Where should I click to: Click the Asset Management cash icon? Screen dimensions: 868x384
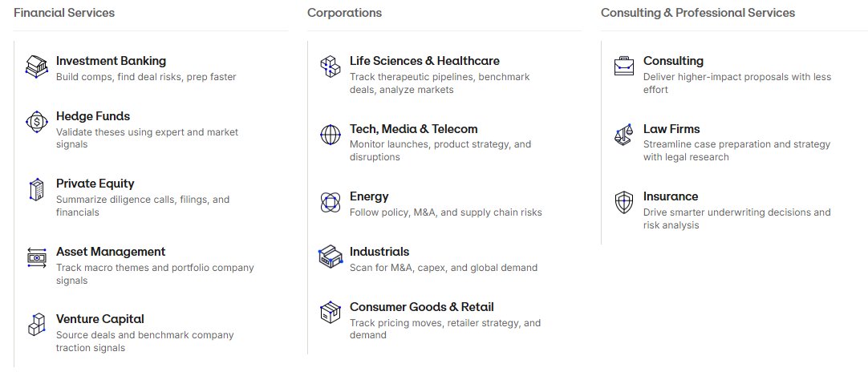point(37,257)
